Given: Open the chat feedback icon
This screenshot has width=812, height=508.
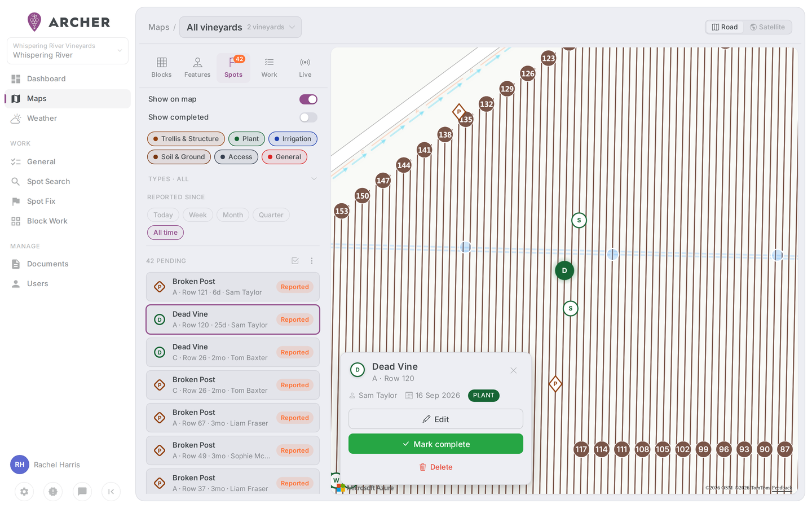Looking at the screenshot, I should (82, 492).
